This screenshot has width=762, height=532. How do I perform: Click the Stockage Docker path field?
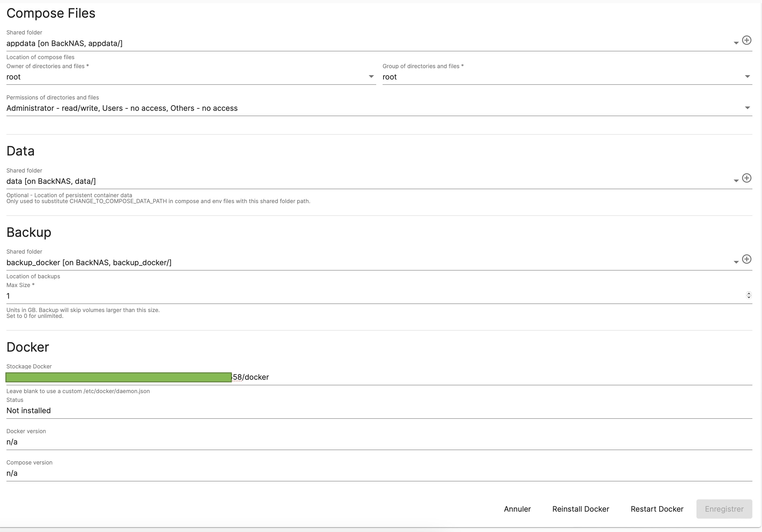465,377
